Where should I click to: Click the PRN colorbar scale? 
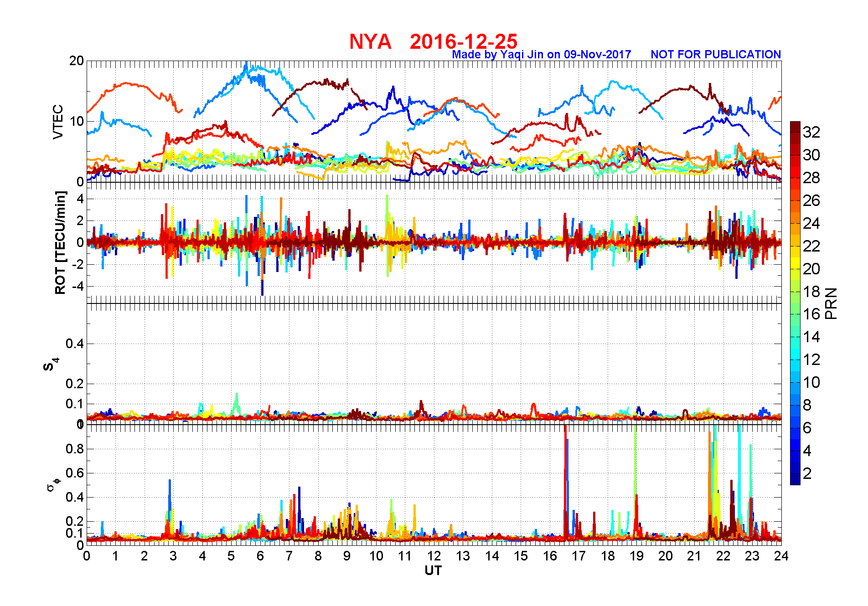click(x=795, y=303)
